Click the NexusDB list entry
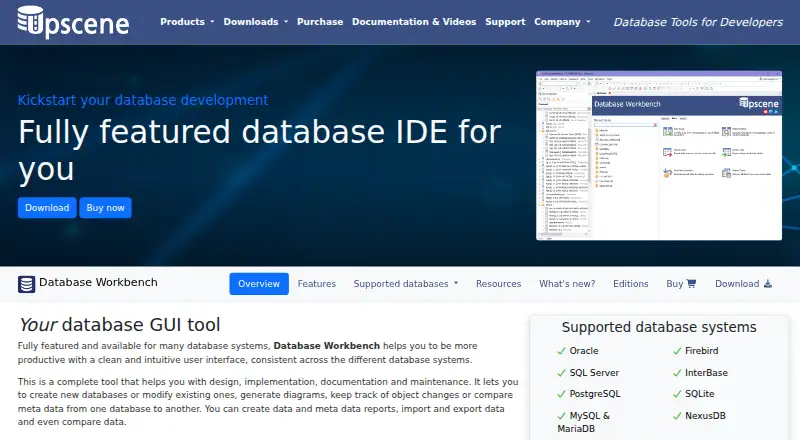The height and width of the screenshot is (440, 800). [x=705, y=415]
